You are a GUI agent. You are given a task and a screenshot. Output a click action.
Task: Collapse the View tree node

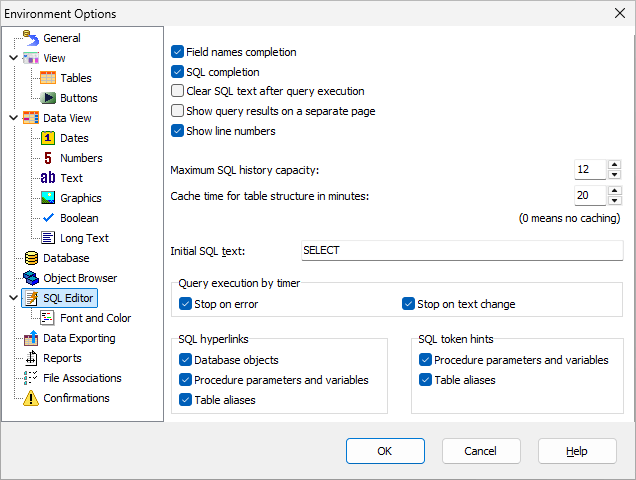(x=13, y=58)
